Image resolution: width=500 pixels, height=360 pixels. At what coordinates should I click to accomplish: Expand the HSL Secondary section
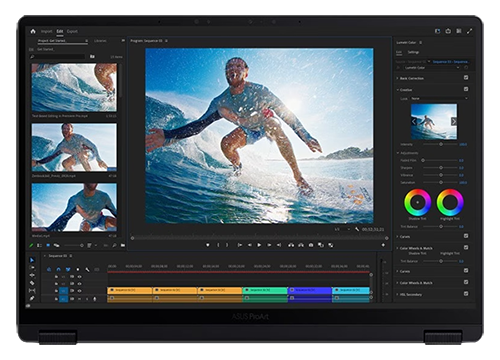pyautogui.click(x=398, y=294)
